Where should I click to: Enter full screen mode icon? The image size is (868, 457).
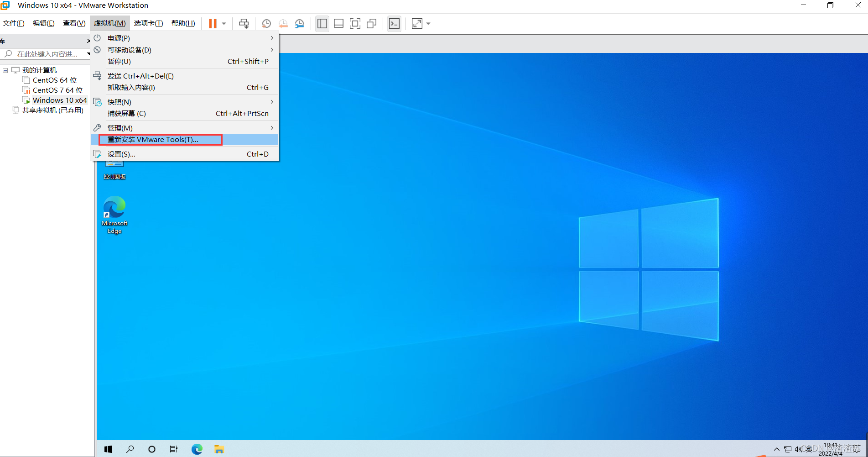355,23
